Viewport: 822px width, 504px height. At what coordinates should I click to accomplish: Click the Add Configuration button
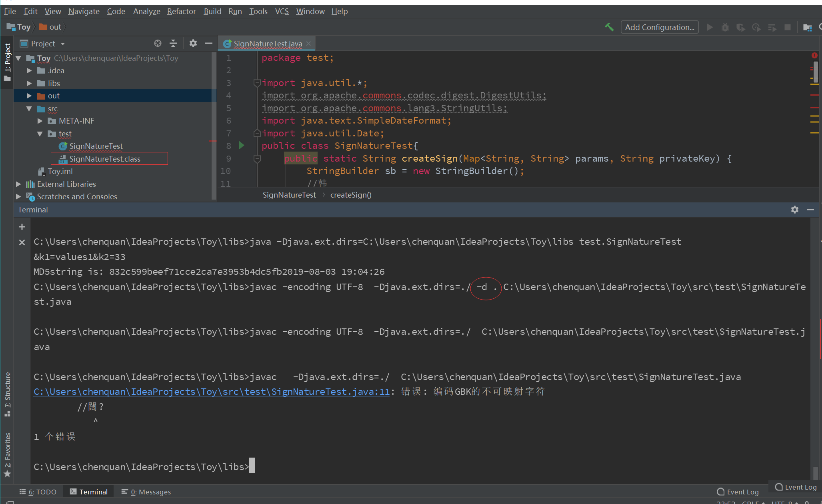pyautogui.click(x=659, y=27)
